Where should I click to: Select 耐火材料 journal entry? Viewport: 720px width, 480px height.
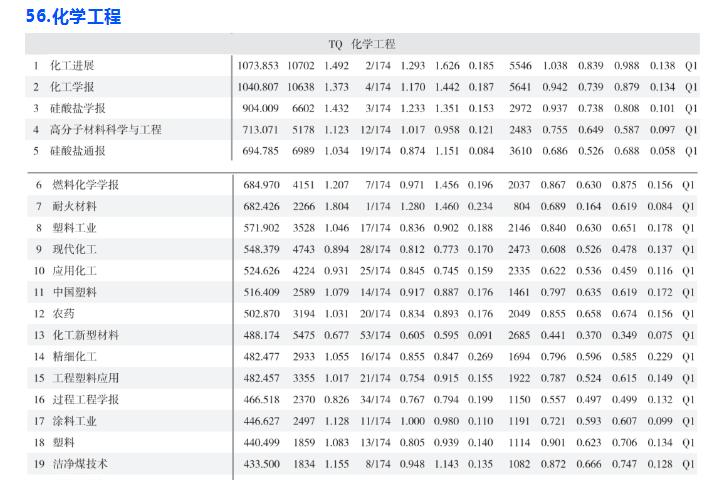74,206
